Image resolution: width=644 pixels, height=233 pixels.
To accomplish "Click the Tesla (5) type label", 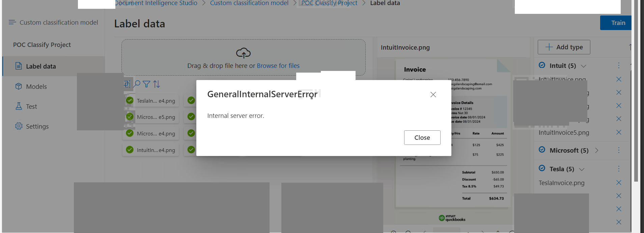I will (x=562, y=169).
